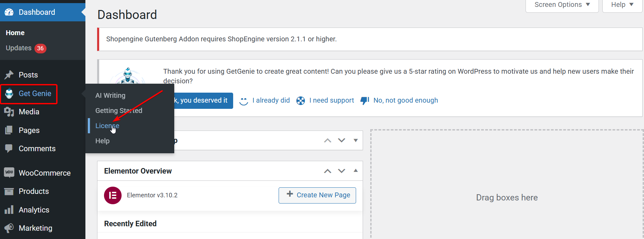Click the Pages document icon

(x=9, y=130)
